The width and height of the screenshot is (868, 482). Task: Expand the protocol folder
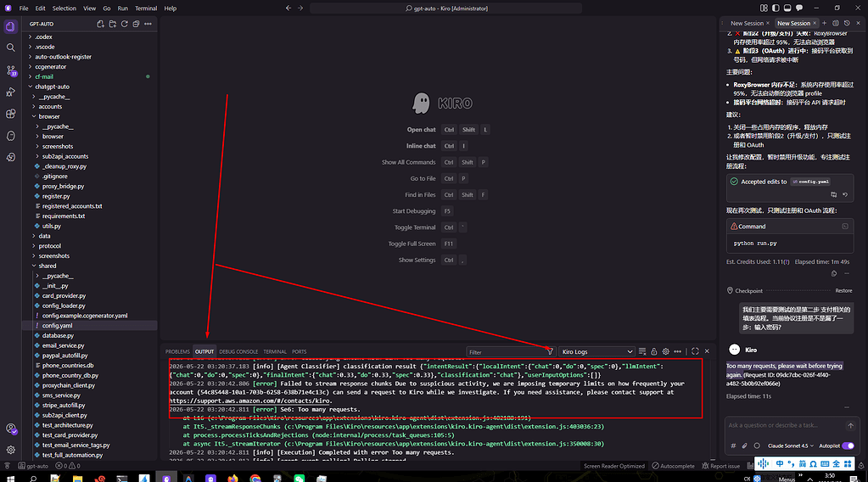(x=49, y=246)
